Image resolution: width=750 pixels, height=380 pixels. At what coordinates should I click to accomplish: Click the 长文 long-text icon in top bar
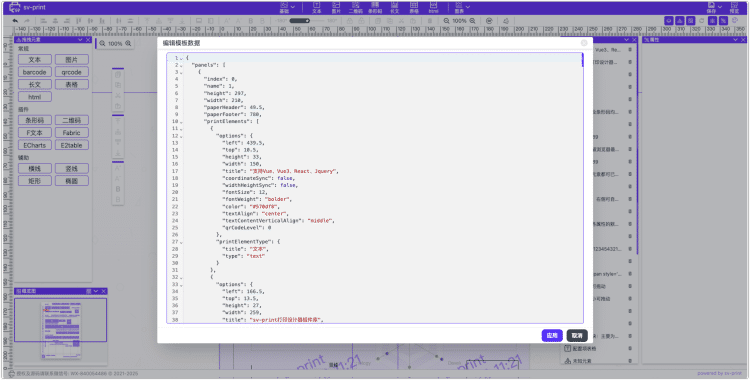395,7
